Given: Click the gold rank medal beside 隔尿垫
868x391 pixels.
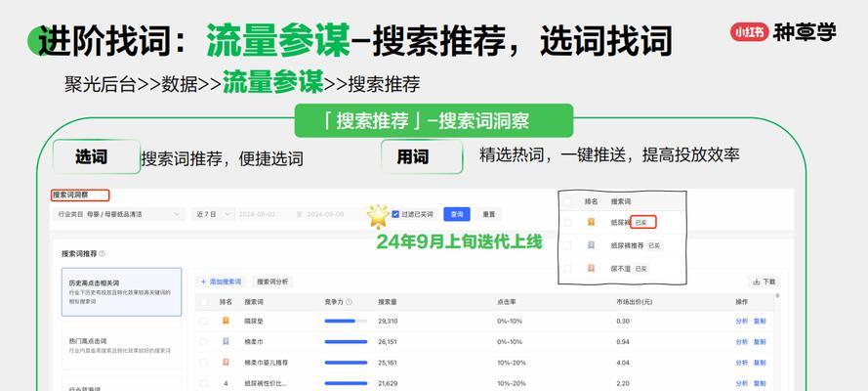Looking at the screenshot, I should coord(226,321).
